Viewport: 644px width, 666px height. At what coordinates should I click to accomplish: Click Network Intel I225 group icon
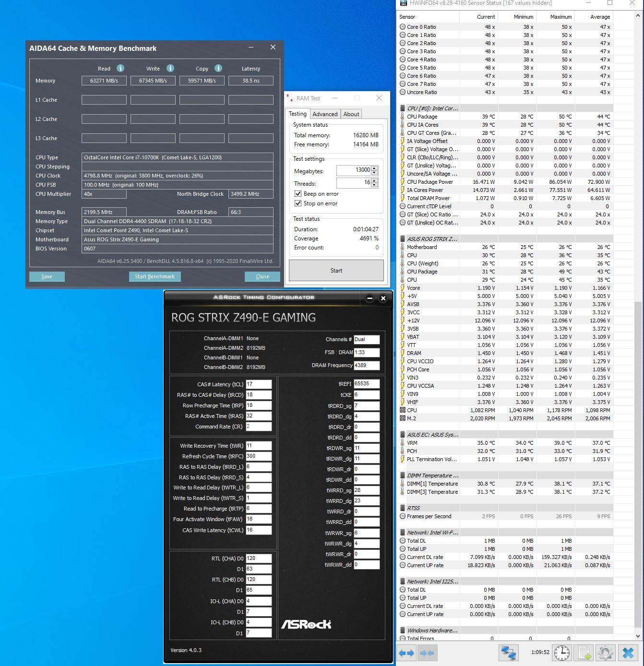point(403,582)
